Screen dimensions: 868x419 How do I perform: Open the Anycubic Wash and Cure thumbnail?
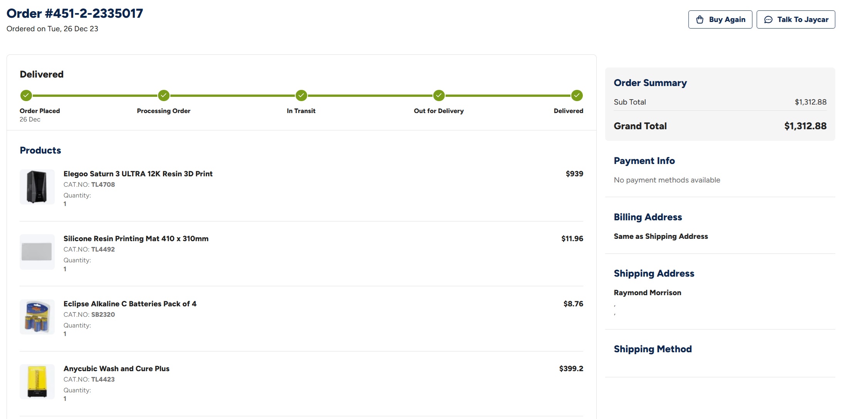[x=37, y=382]
